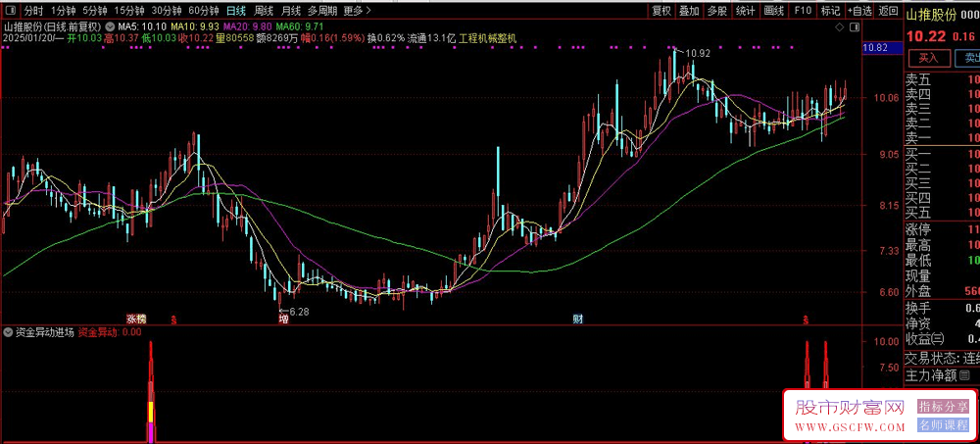The width and height of the screenshot is (980, 444).
Task: Click the 卖出 sell button
Action: (x=968, y=58)
